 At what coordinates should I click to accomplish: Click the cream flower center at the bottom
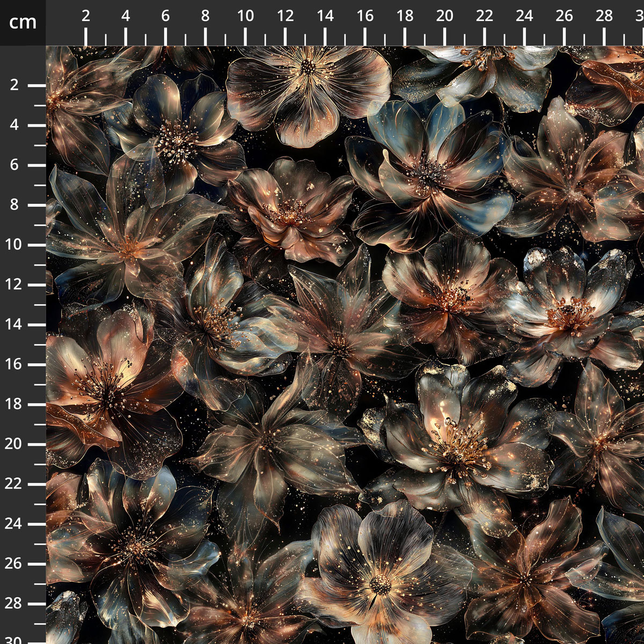[380, 584]
